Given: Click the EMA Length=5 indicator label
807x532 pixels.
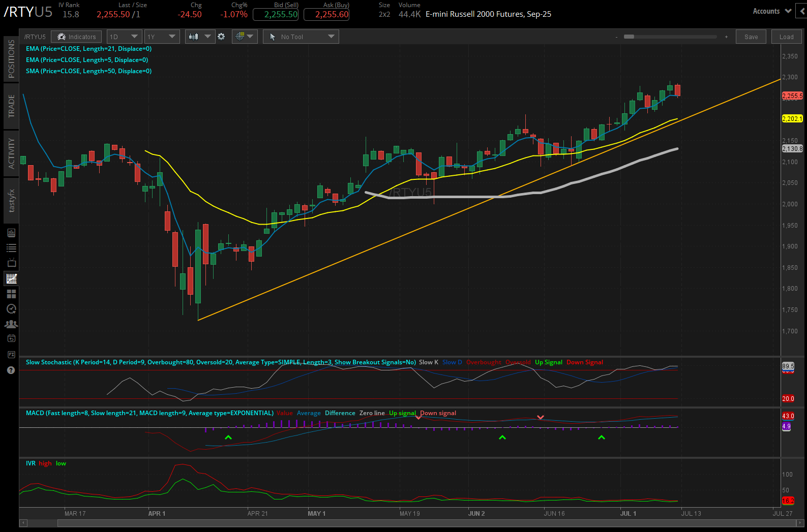Looking at the screenshot, I should (87, 60).
